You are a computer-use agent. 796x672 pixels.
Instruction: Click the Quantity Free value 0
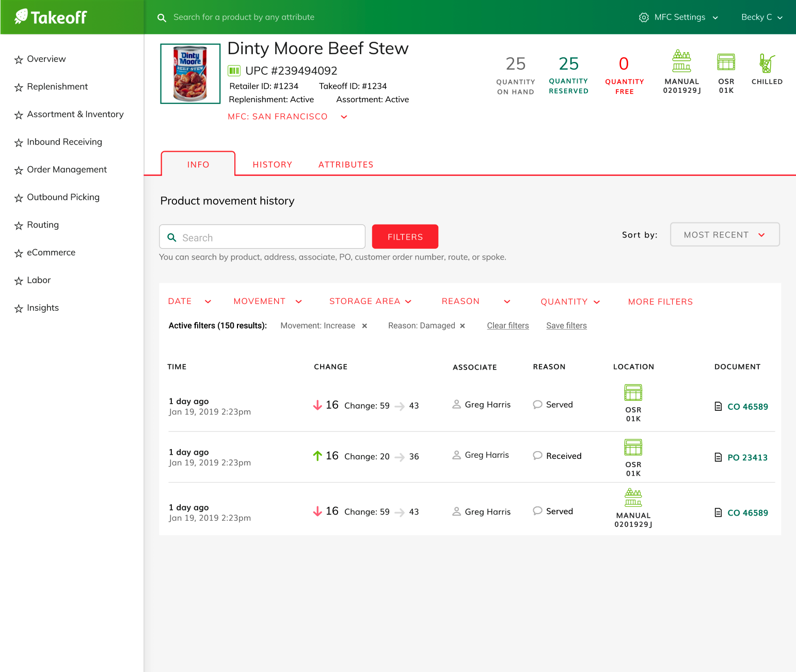pos(624,63)
